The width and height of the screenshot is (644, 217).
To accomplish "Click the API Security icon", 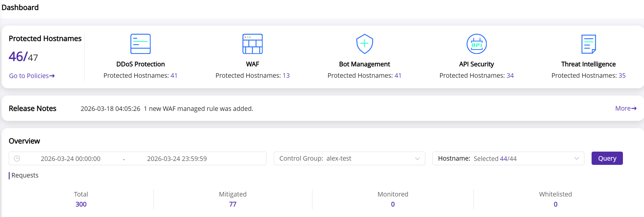I will tap(477, 44).
